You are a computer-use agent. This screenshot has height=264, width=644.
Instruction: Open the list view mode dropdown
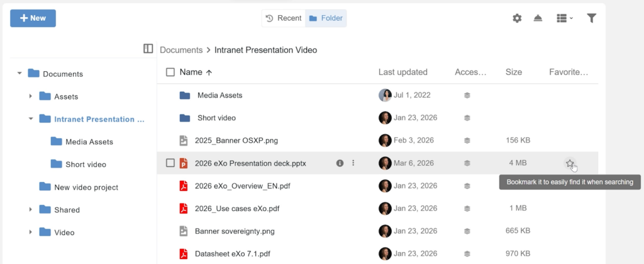point(565,18)
